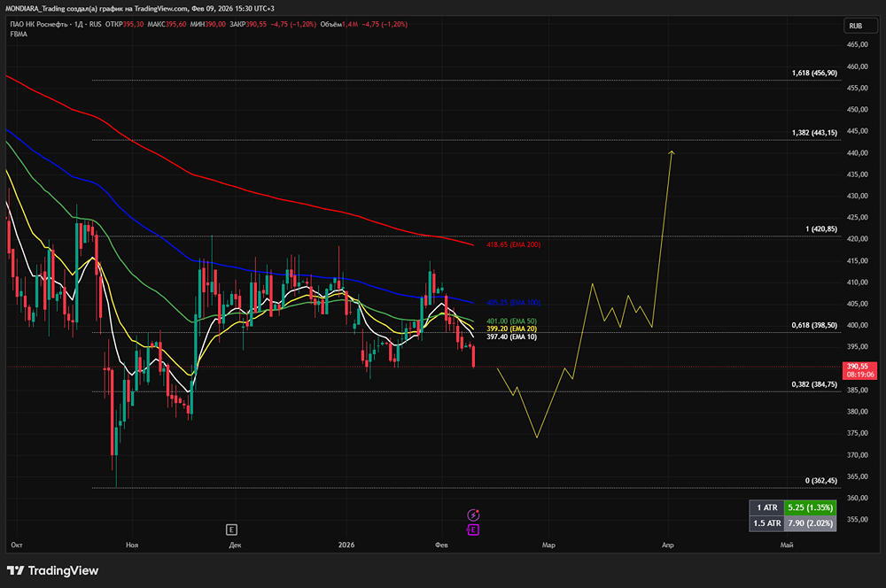This screenshot has height=588, width=886.
Task: Click the 397.40 (EMA 10) white label
Action: (x=511, y=337)
